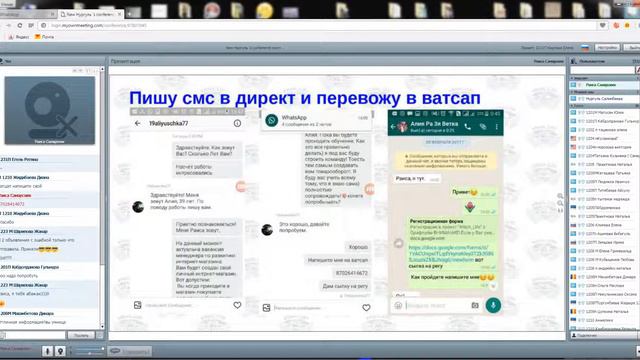Open the Настройки settings button
Screen dimensions: 640x360
pyautogui.click(x=607, y=48)
